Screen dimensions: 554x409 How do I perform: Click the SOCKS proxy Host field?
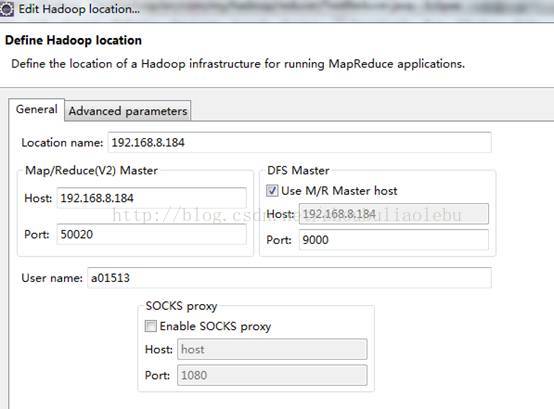tap(272, 349)
